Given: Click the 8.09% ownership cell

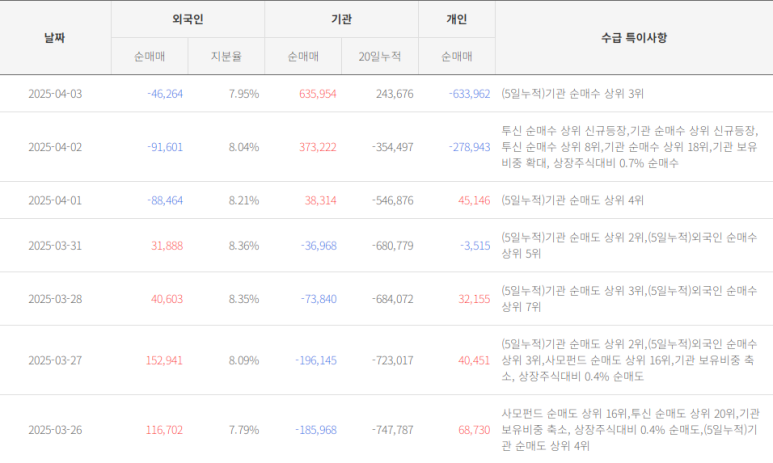Looking at the screenshot, I should [244, 360].
